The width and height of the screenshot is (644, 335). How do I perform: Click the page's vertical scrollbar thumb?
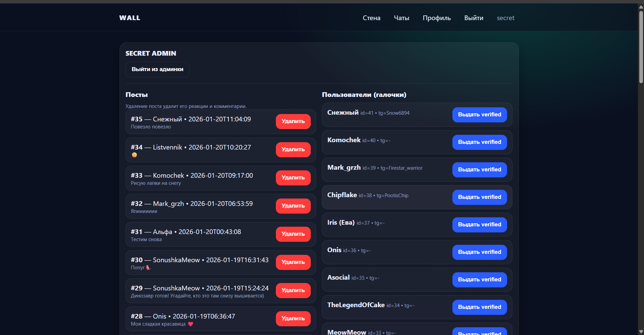click(641, 47)
